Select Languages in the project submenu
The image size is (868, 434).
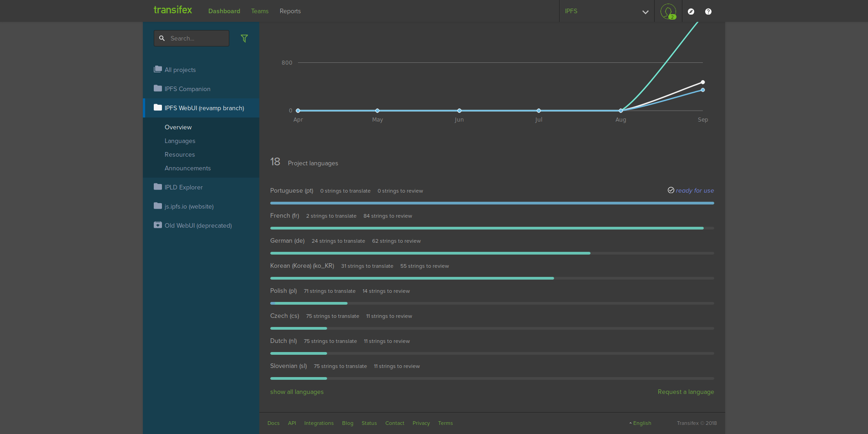180,141
